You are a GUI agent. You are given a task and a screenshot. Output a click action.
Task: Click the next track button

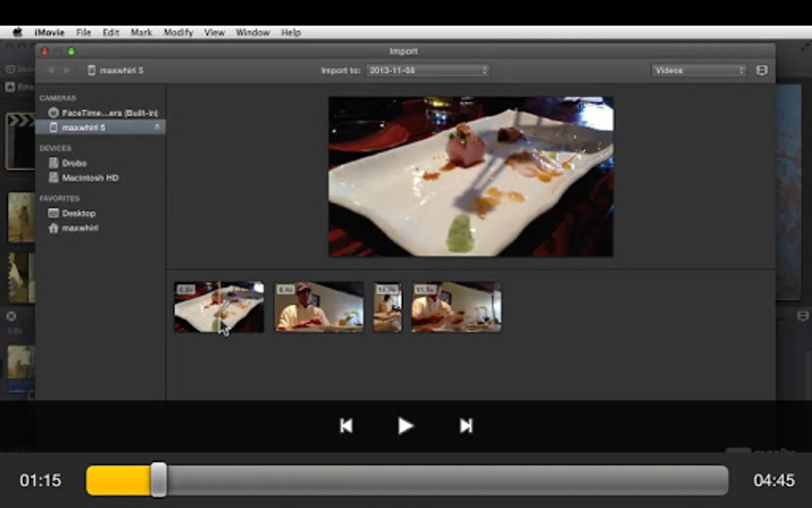click(466, 426)
